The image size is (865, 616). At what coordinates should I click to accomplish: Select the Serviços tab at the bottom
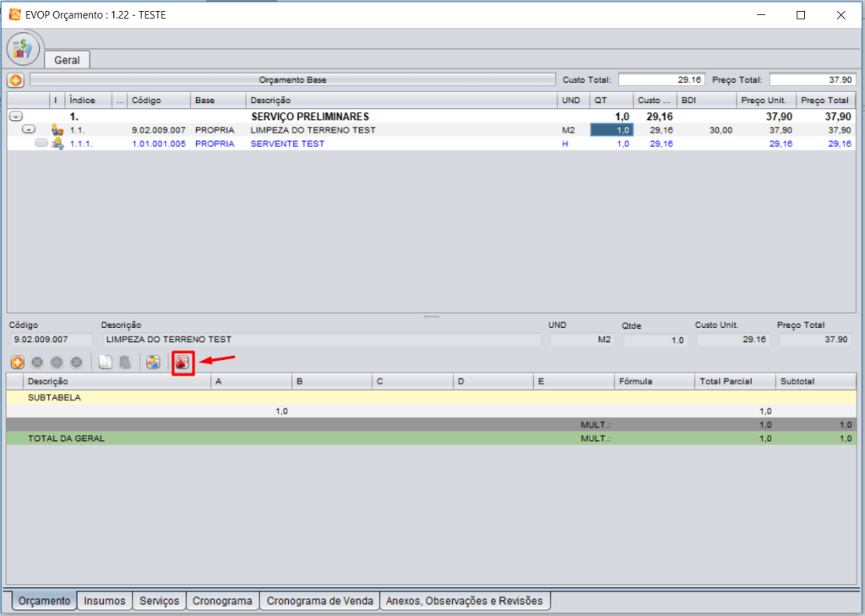[160, 600]
